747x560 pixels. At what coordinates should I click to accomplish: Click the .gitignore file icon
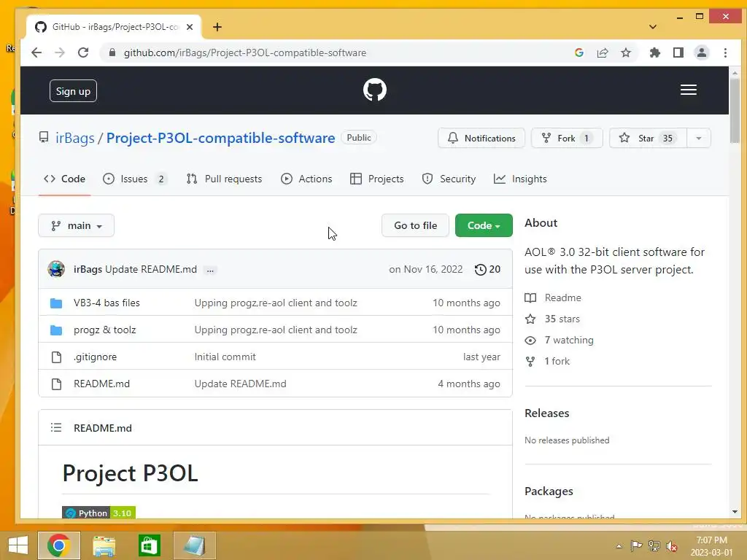[56, 357]
